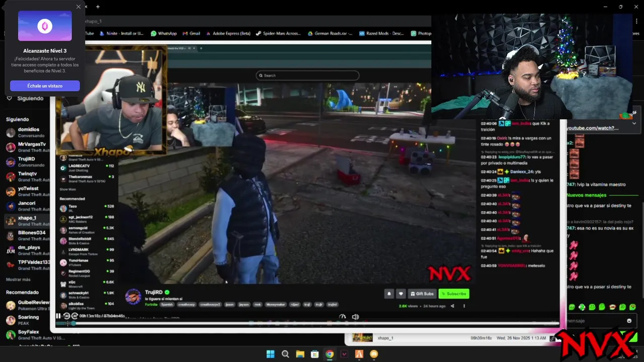Open the Jancori followed channel

(x=28, y=206)
